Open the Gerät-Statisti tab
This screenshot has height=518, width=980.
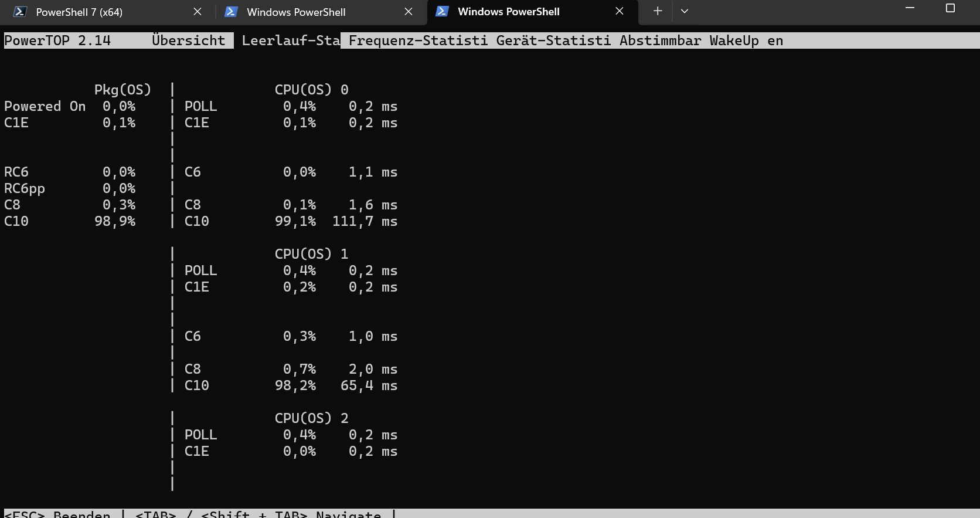[x=553, y=40]
